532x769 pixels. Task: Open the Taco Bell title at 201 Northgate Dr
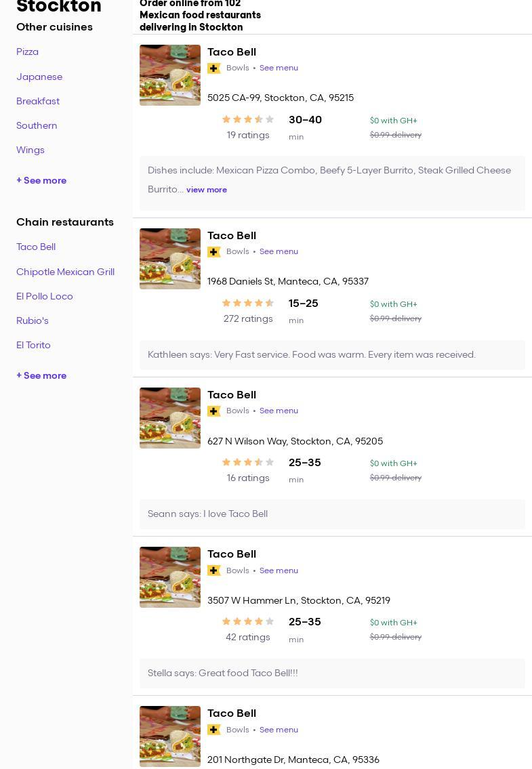(232, 713)
